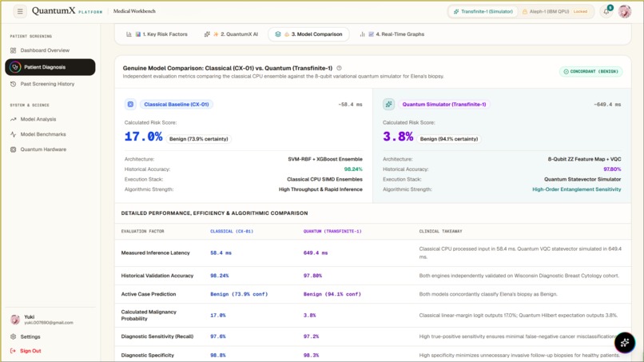Select the Transfinite-1 (Simulator) backend toggle
Viewport: 644px width, 362px height.
pyautogui.click(x=483, y=11)
